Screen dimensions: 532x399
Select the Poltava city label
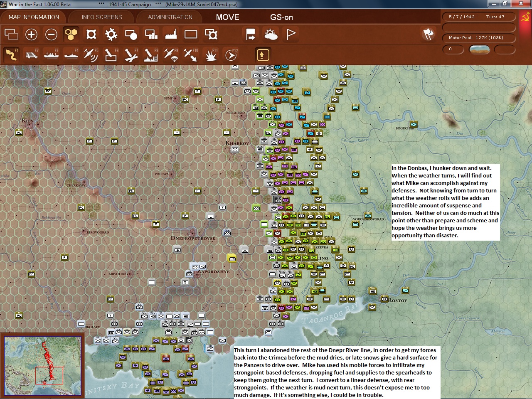pos(162,174)
